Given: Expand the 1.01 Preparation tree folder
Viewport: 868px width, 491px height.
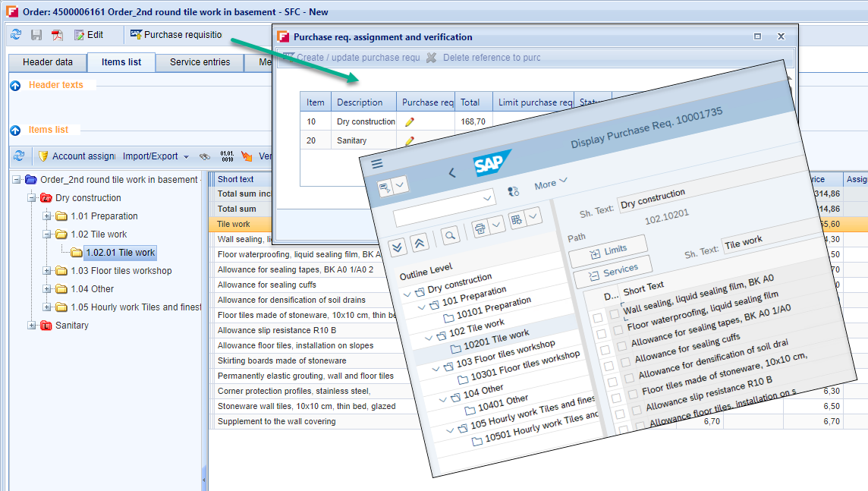Looking at the screenshot, I should [47, 216].
